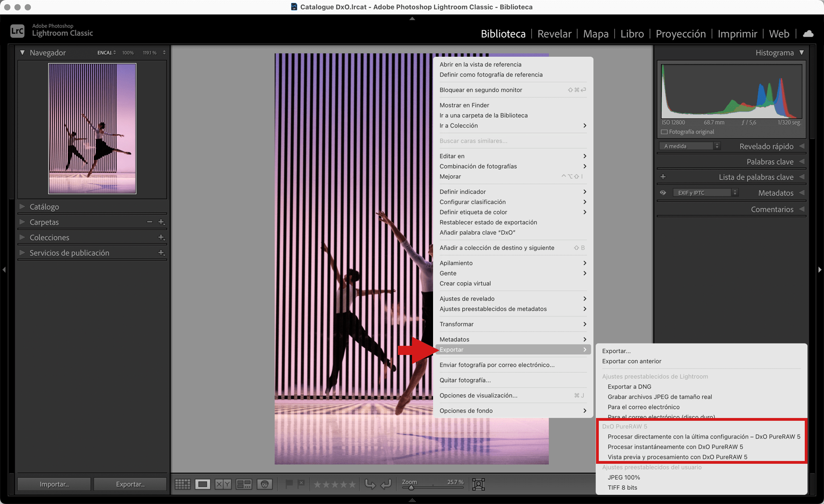Rotate photo counterclockwise with left arrow
Image resolution: width=824 pixels, height=504 pixels.
tap(370, 484)
